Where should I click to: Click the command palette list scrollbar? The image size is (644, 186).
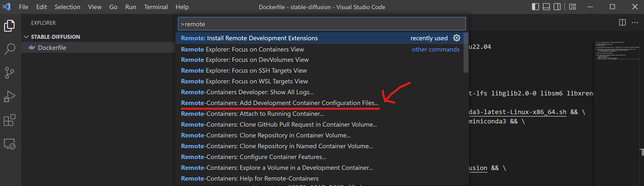(x=465, y=53)
